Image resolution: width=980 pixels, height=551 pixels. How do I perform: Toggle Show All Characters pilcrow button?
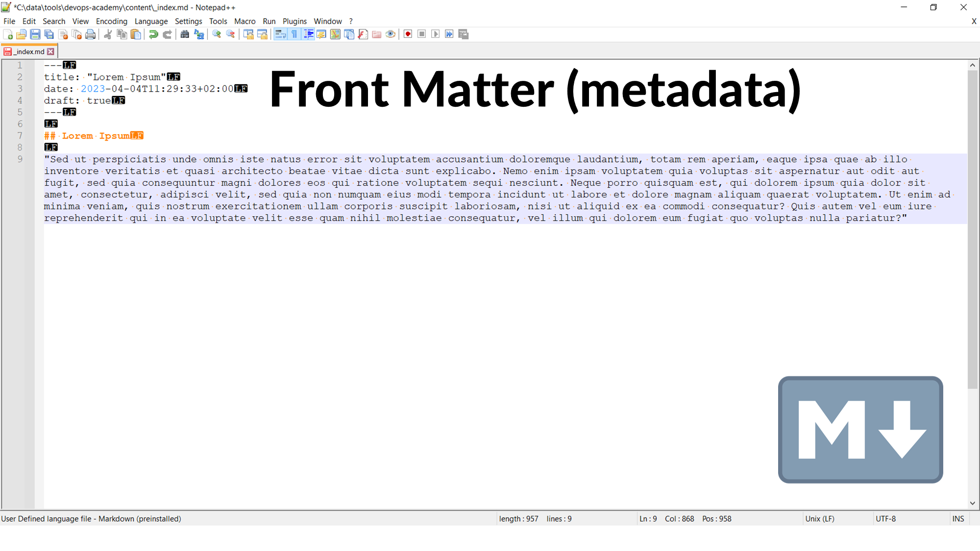[x=294, y=34]
